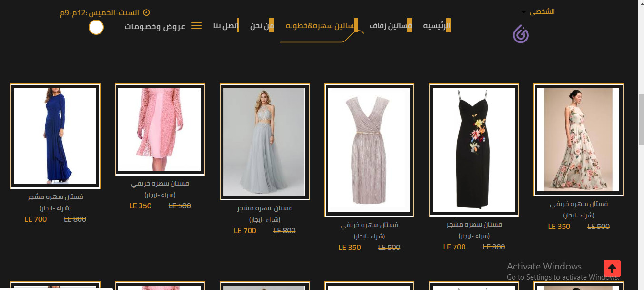
Task: Click فستان سهره خريفي title under floral gown
Action: click(x=579, y=204)
